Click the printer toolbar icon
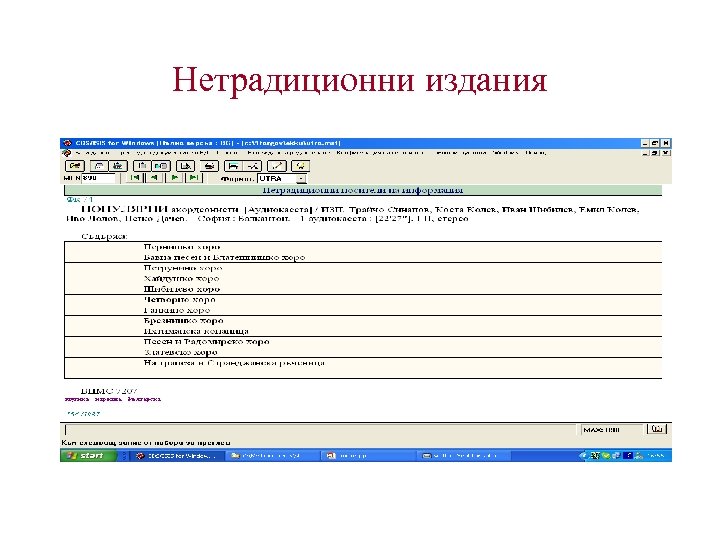This screenshot has height=540, width=720. 209,166
